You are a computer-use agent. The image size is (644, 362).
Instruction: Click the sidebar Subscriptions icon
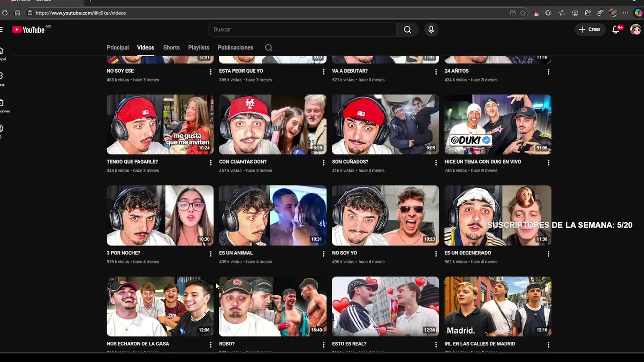[2, 103]
